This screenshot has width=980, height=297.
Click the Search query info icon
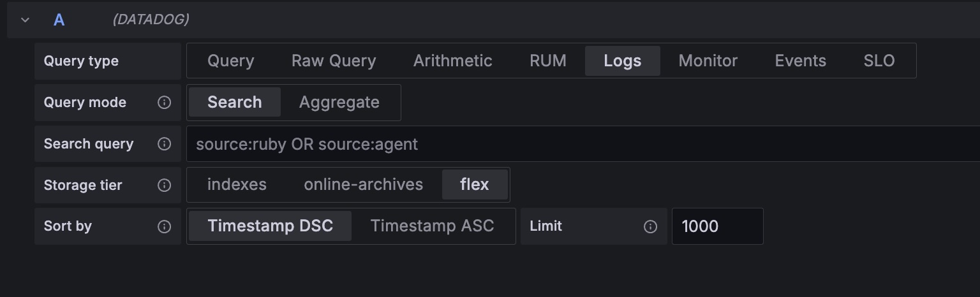[x=164, y=144]
